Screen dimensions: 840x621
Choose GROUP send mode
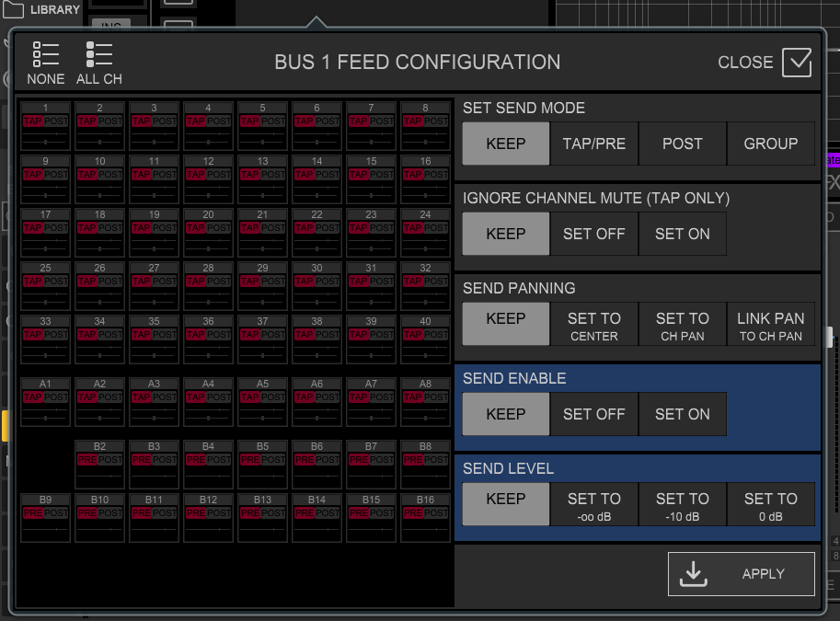771,144
